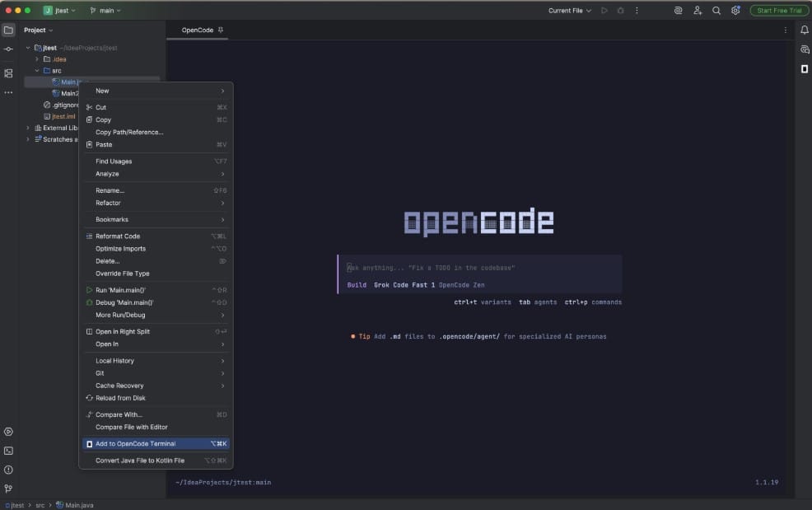Screen dimensions: 812x510
Task: Collapse the src folder
Action: pos(37,71)
